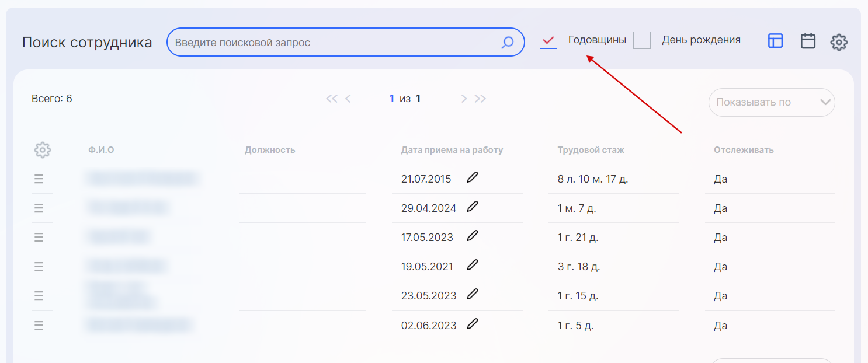This screenshot has width=868, height=363.
Task: Edit hire date 19.05.2021 pencil icon
Action: (x=473, y=265)
